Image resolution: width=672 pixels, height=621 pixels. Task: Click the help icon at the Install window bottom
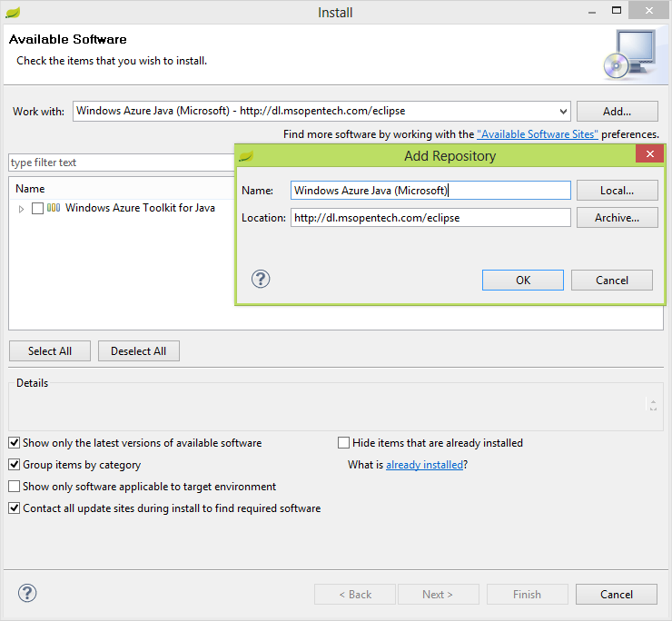tap(27, 593)
